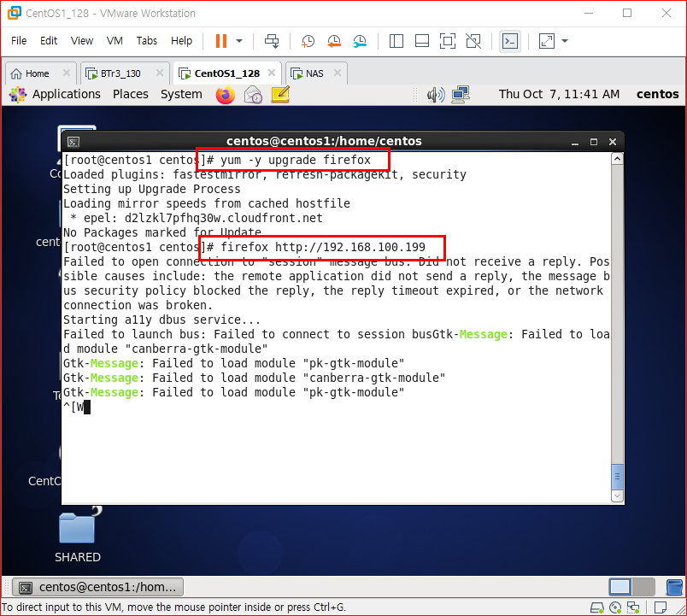
Task: Click the hard disk status icon
Action: pos(596,607)
